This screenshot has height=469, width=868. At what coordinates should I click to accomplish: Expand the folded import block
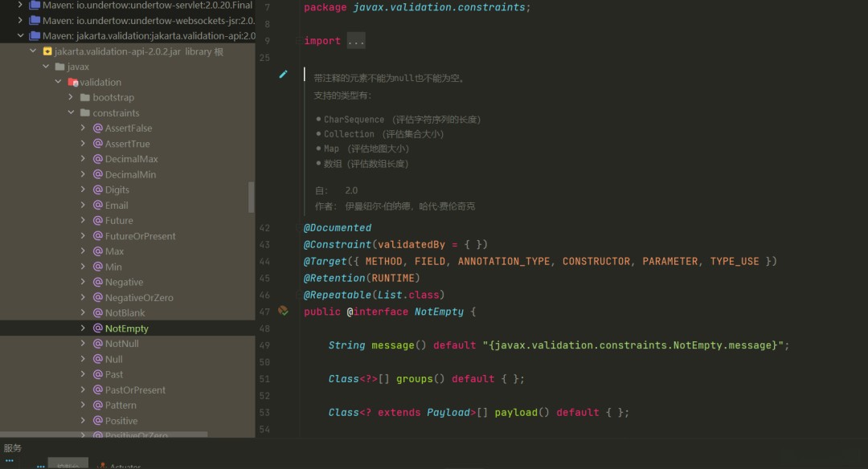[355, 41]
